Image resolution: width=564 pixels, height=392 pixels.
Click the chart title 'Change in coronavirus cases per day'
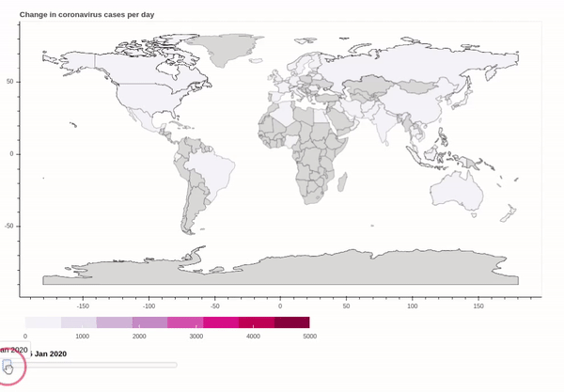[86, 15]
